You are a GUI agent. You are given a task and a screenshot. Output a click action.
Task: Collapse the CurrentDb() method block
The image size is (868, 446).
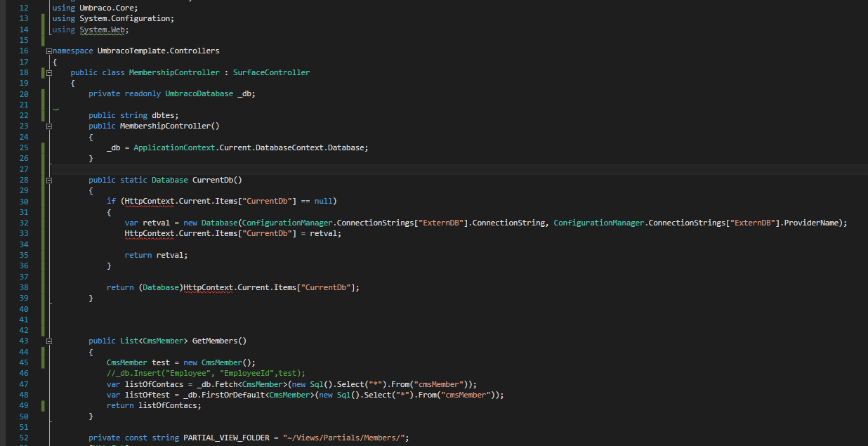pyautogui.click(x=48, y=180)
